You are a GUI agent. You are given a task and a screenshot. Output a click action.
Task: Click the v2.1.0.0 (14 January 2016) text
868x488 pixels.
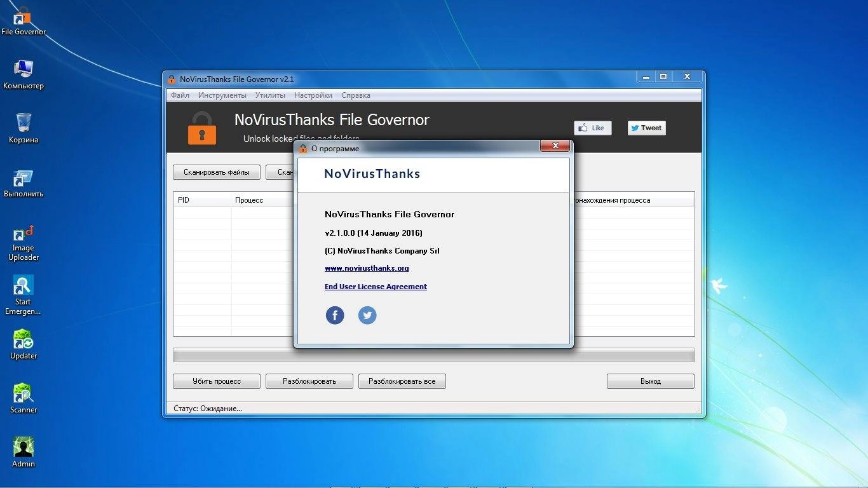[x=373, y=233]
